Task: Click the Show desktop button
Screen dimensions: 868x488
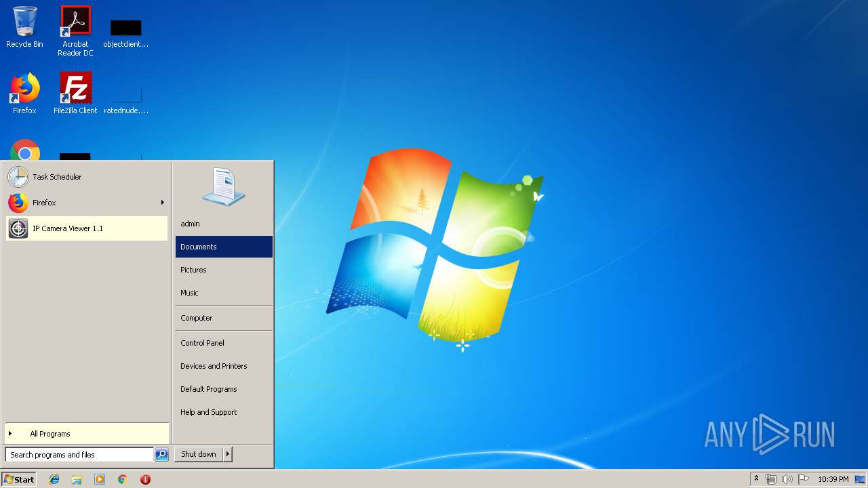Action: 860,479
